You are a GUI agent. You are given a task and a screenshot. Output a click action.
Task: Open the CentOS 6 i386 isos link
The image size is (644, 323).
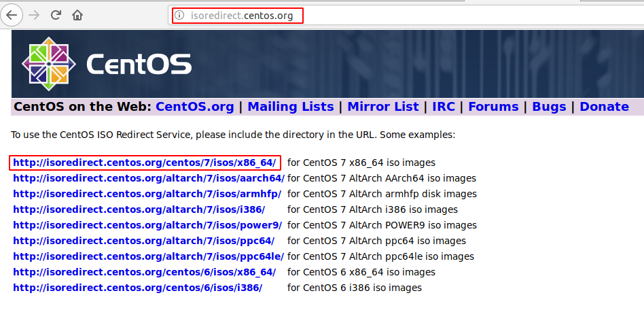(137, 288)
